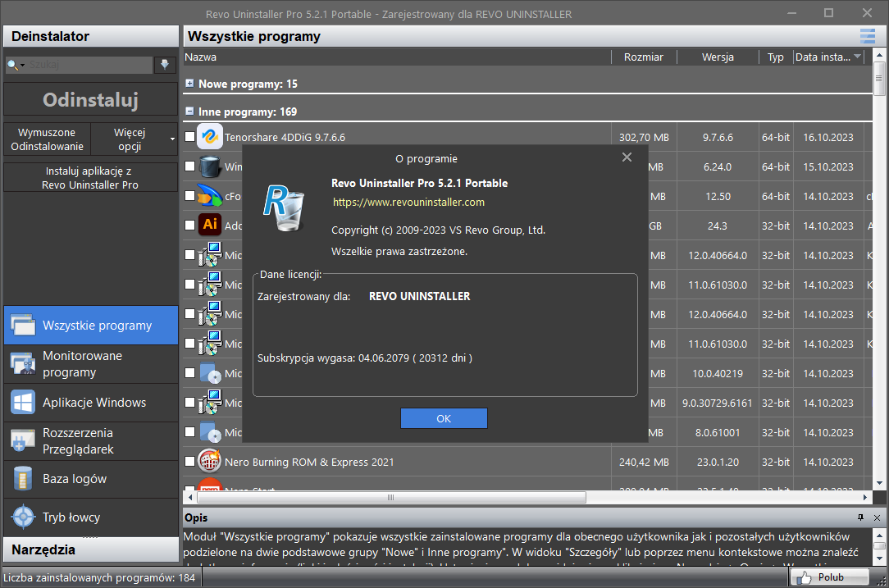Check the checkbox of the 6.24.0 row
Viewport: 889px width, 588px height.
click(190, 166)
